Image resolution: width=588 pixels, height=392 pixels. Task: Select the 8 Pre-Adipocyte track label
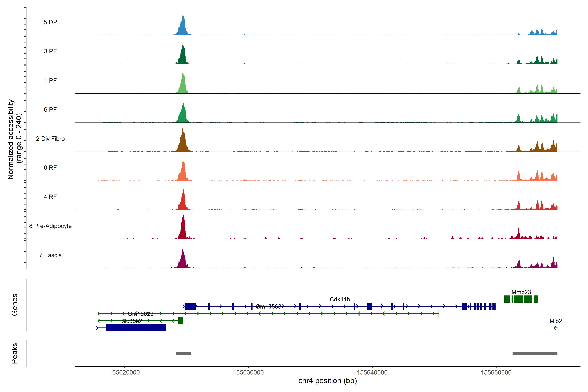coord(50,226)
